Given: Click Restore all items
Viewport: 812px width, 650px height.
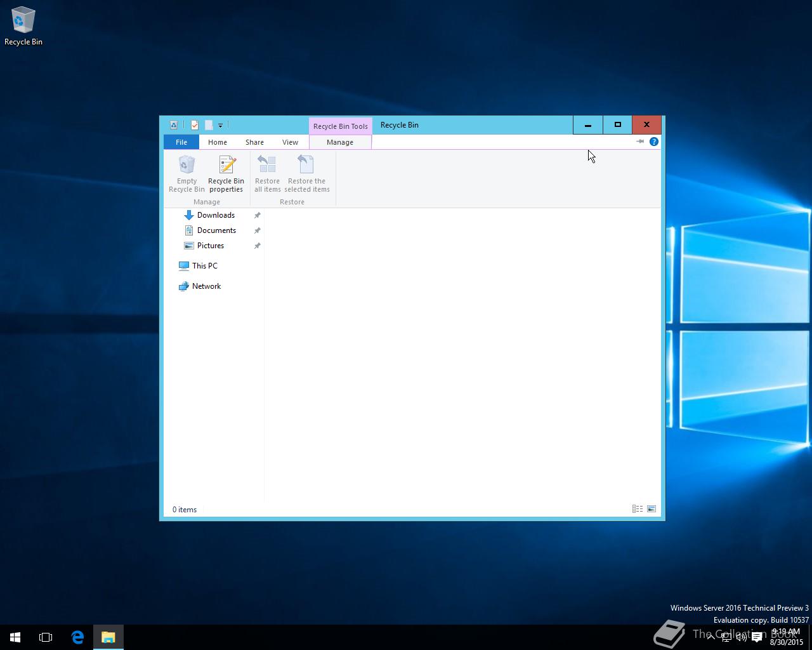Looking at the screenshot, I should [267, 174].
